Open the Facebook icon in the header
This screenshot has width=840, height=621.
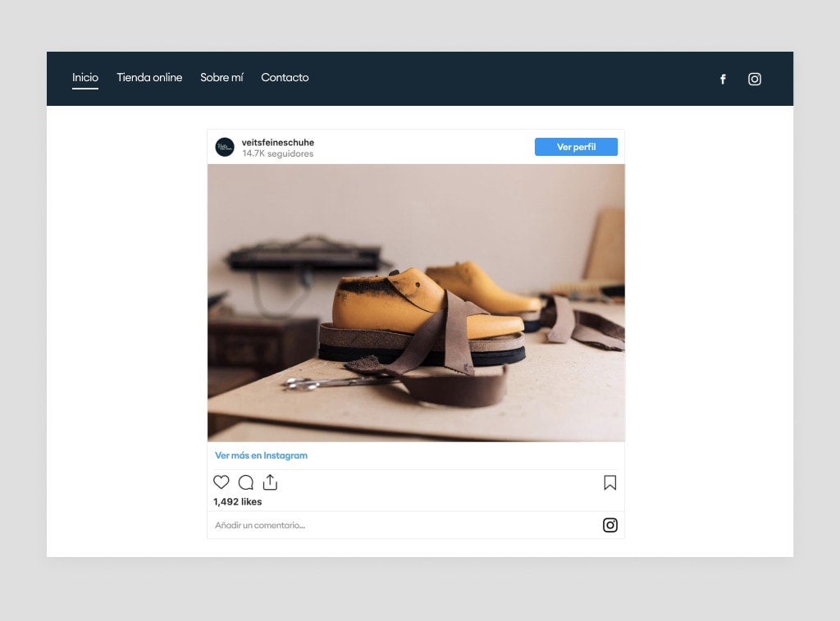point(723,80)
